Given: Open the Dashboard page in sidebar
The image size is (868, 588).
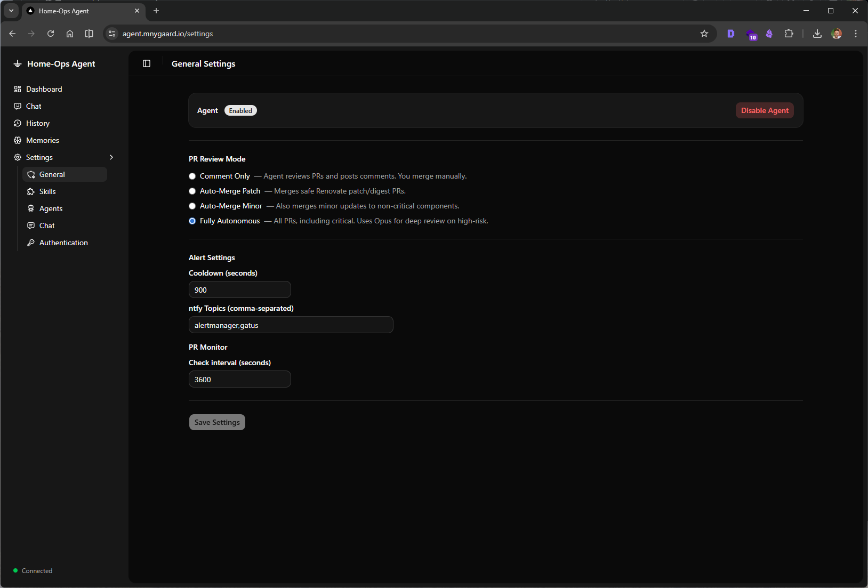Looking at the screenshot, I should (64, 89).
